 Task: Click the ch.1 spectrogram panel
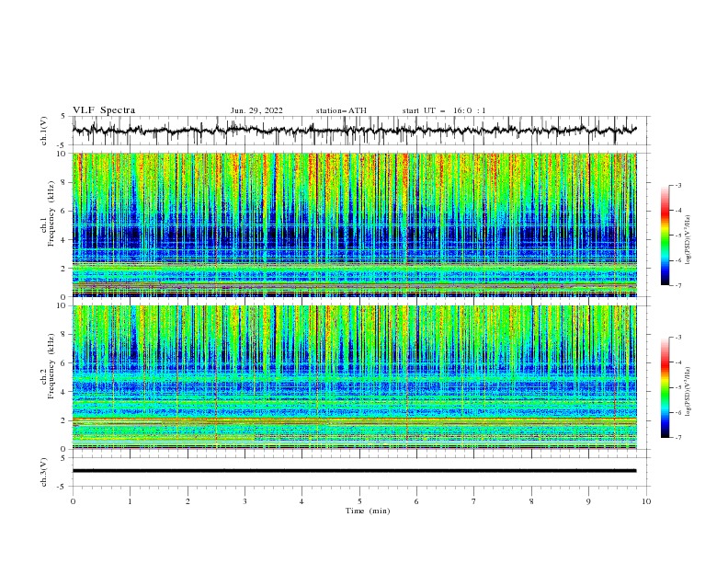point(355,224)
